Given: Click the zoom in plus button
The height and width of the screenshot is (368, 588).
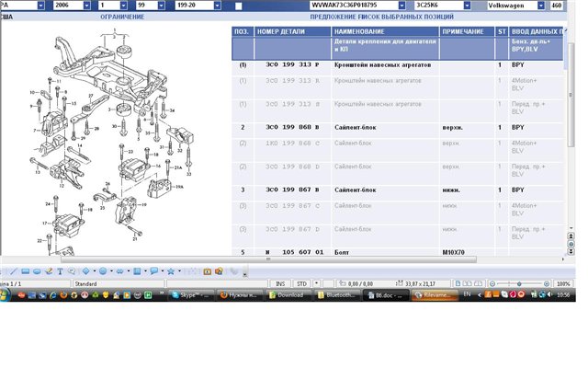Looking at the screenshot, I should 547,284.
